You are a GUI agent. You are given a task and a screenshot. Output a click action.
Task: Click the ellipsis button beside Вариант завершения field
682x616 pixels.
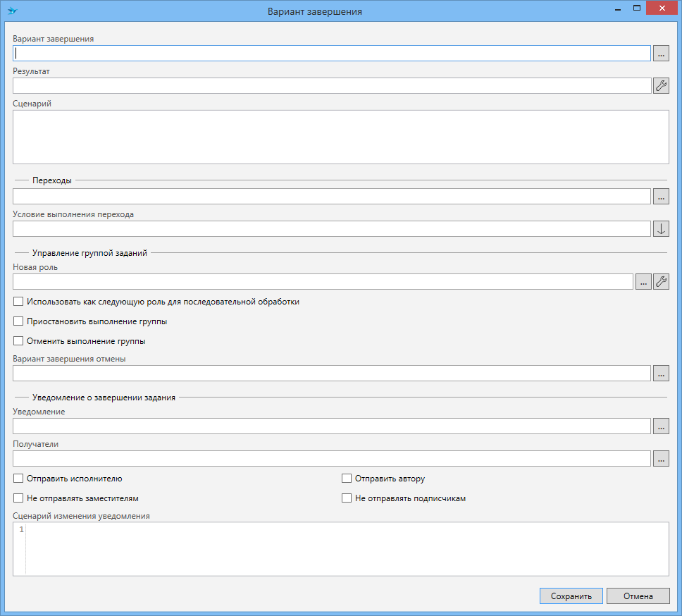point(661,54)
